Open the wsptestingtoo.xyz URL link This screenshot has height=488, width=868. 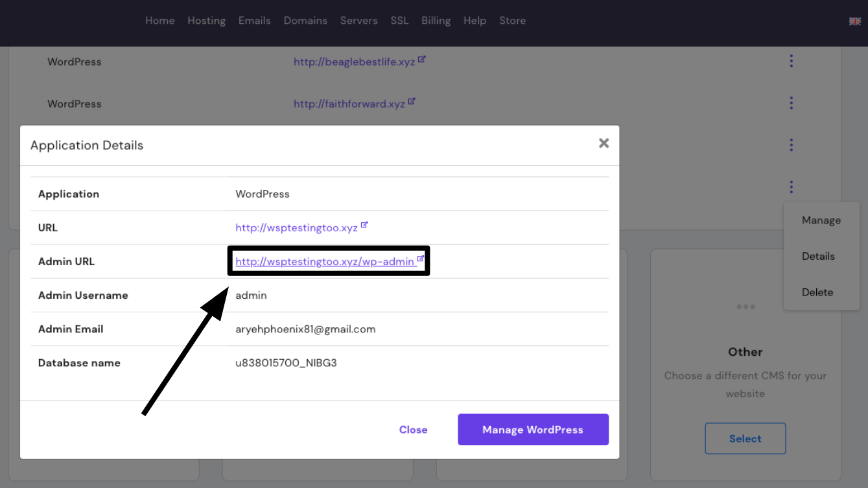296,228
